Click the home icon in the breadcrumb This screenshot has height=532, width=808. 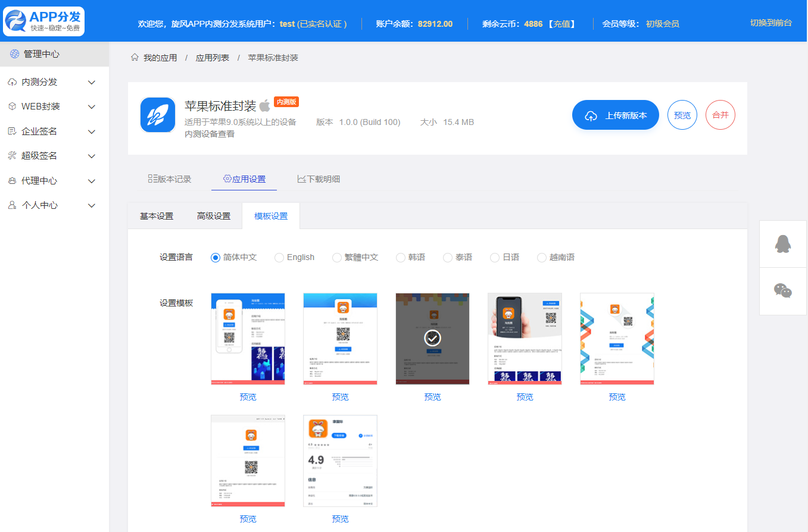[135, 58]
